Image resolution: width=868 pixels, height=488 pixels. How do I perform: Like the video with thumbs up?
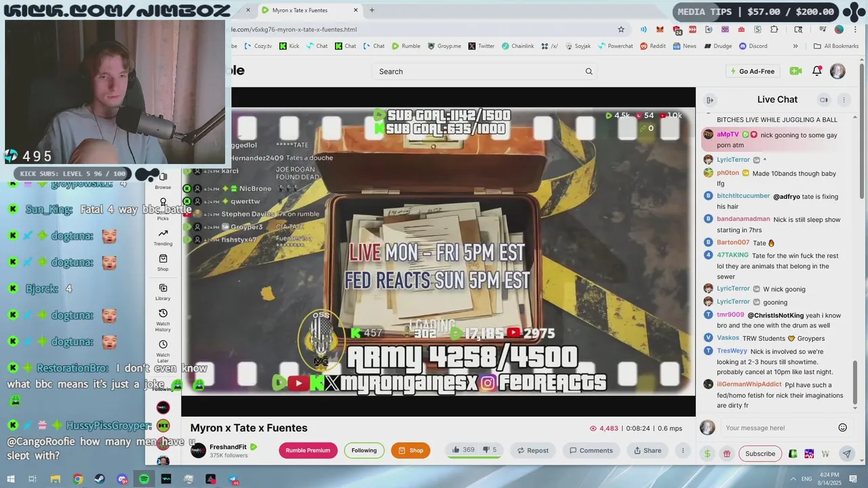(463, 450)
